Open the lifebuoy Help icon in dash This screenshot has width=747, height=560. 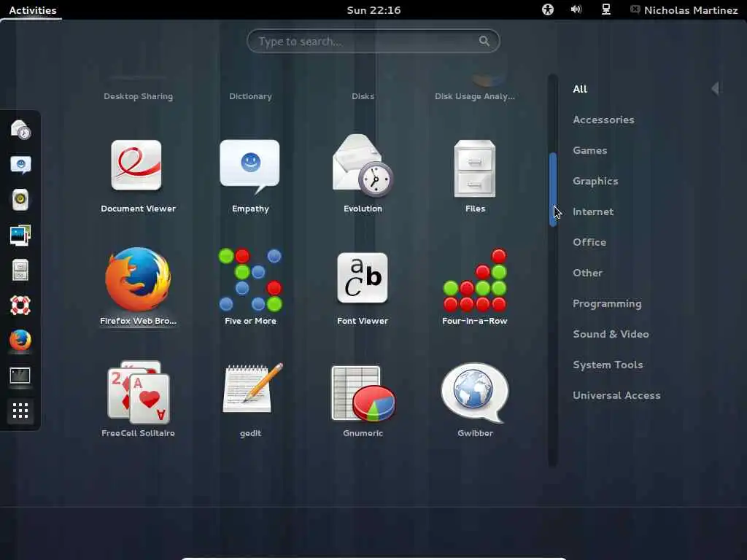point(20,306)
